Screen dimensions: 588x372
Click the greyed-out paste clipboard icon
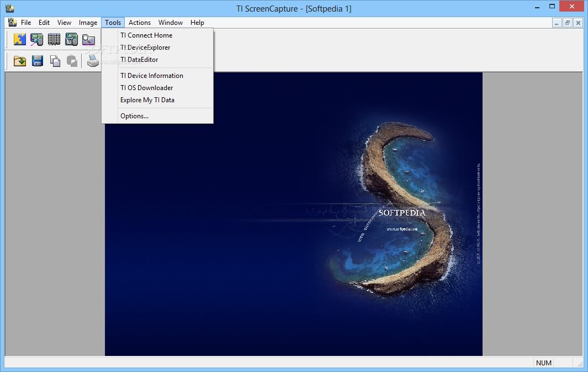(x=72, y=60)
